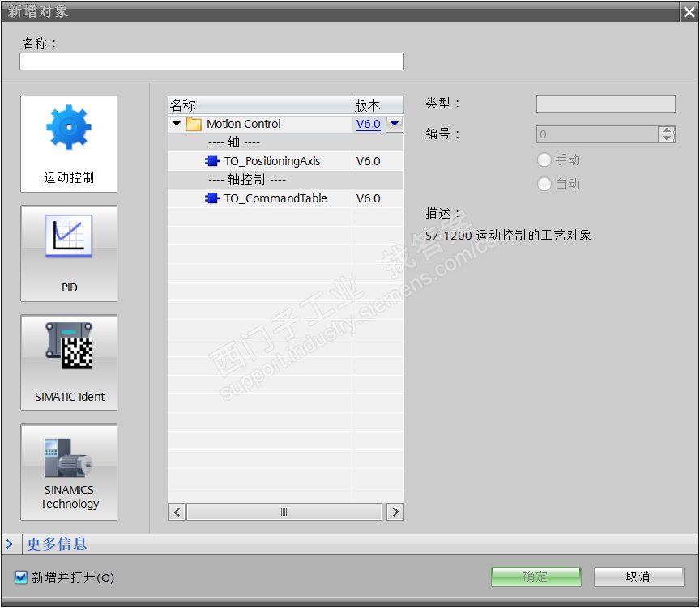Click the 编号 number input field
Screen dimensions: 700x608
click(597, 134)
